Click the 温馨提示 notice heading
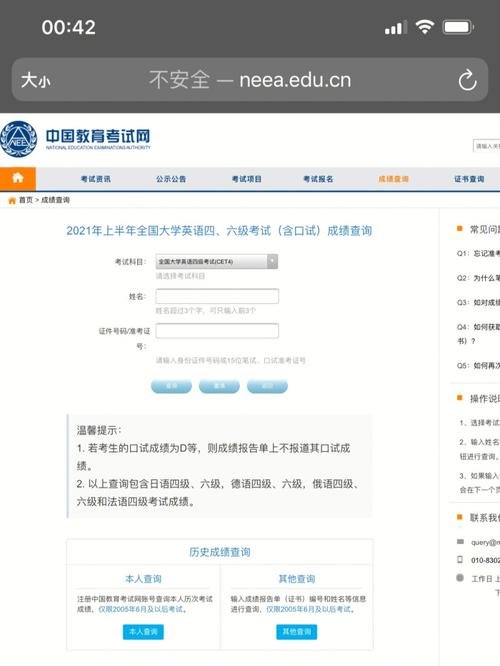 [99, 430]
